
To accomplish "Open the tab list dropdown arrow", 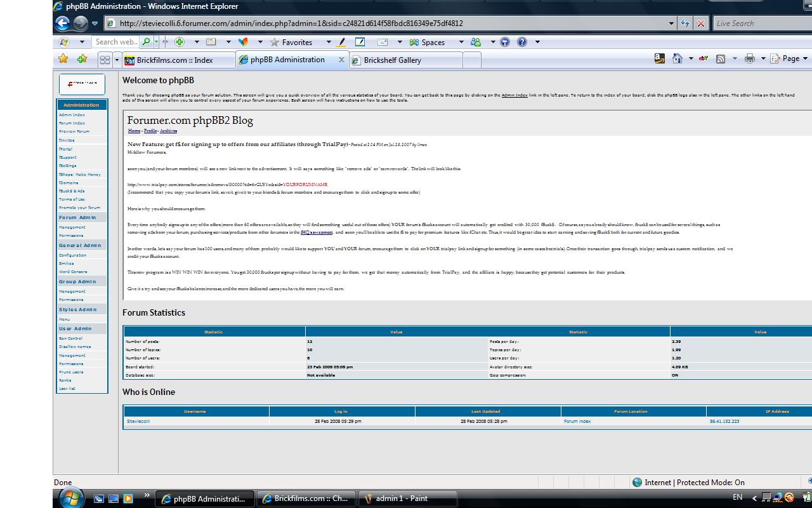I will 117,60.
